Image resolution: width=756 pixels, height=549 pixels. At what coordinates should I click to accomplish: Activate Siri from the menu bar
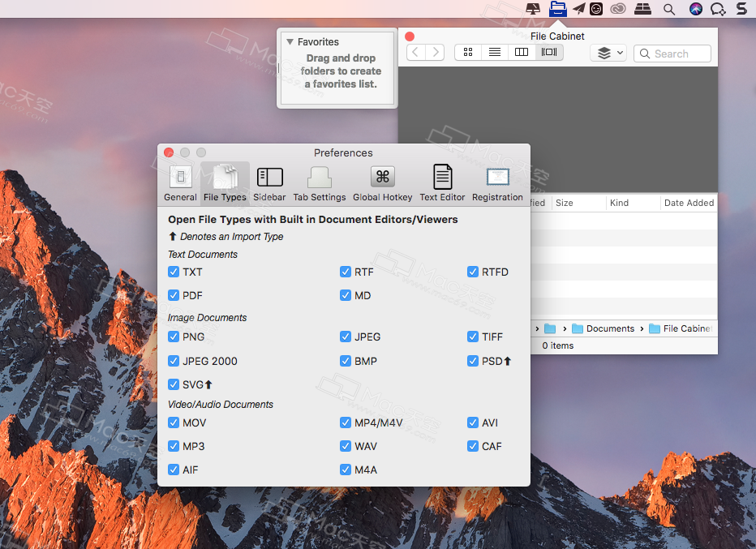point(695,9)
